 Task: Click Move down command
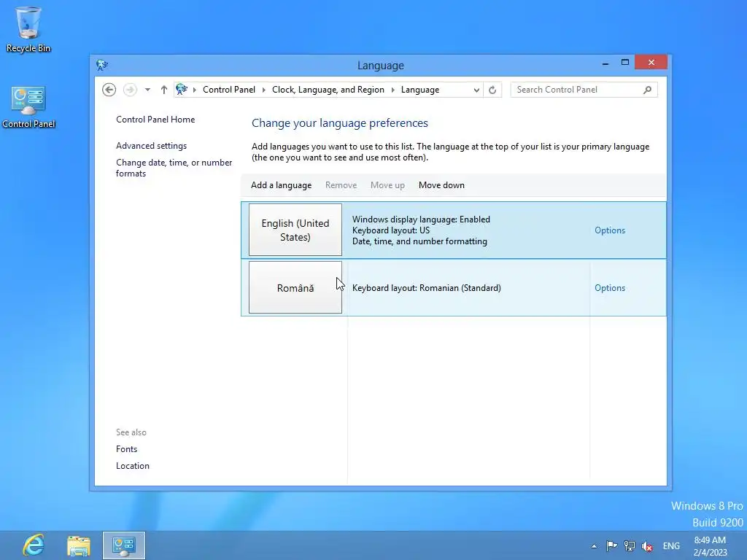[441, 185]
